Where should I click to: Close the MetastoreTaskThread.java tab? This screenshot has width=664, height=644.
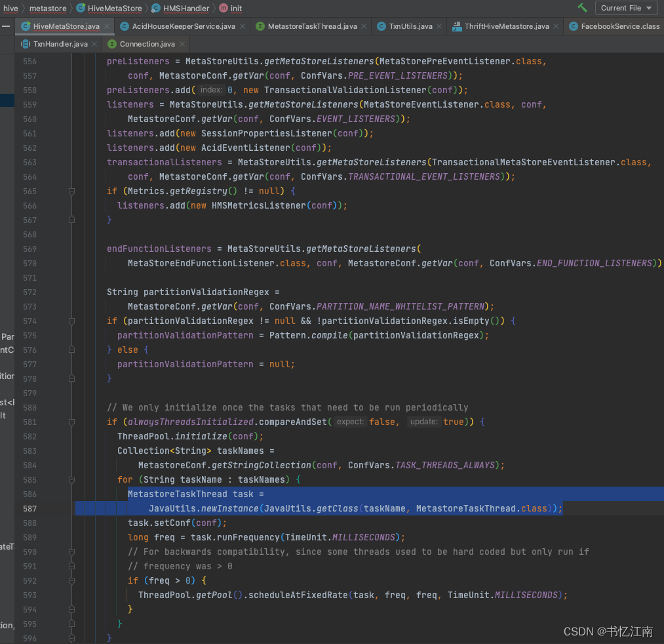364,26
